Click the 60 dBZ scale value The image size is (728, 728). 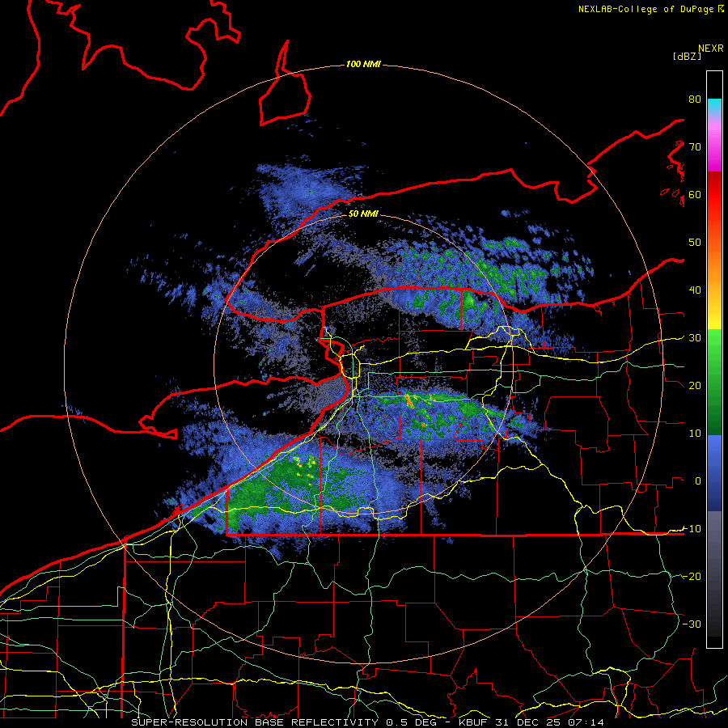tap(695, 194)
